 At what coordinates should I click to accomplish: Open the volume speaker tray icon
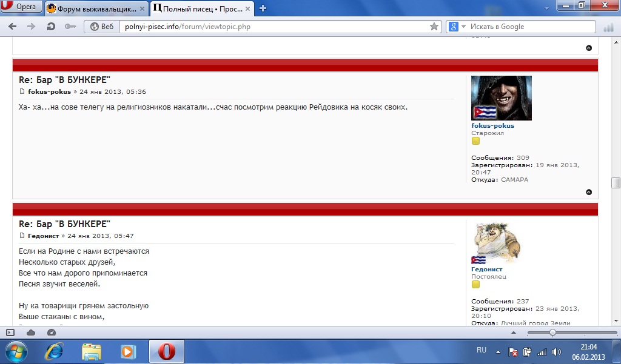click(557, 352)
